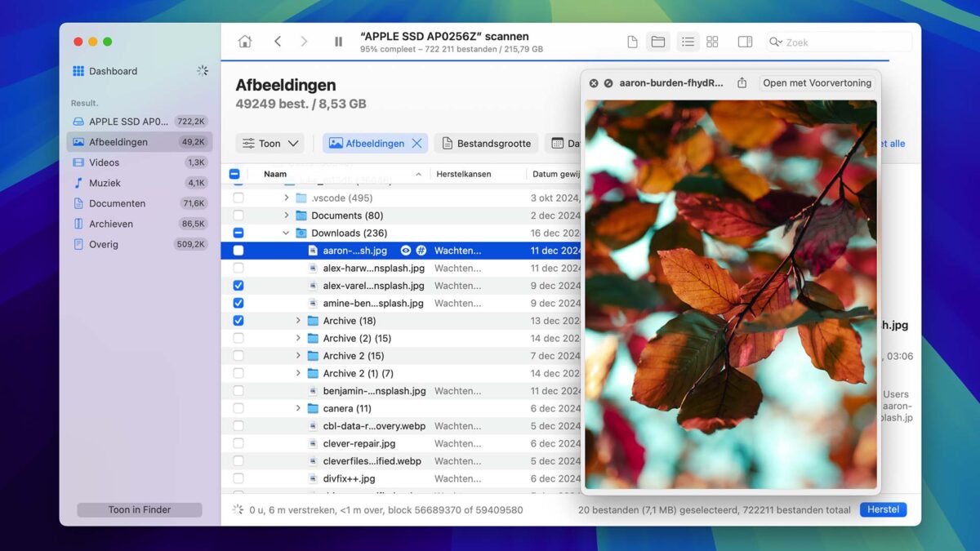Image resolution: width=980 pixels, height=551 pixels.
Task: Open the preview eye icon on aaron-...sh.jpg
Action: coord(406,251)
